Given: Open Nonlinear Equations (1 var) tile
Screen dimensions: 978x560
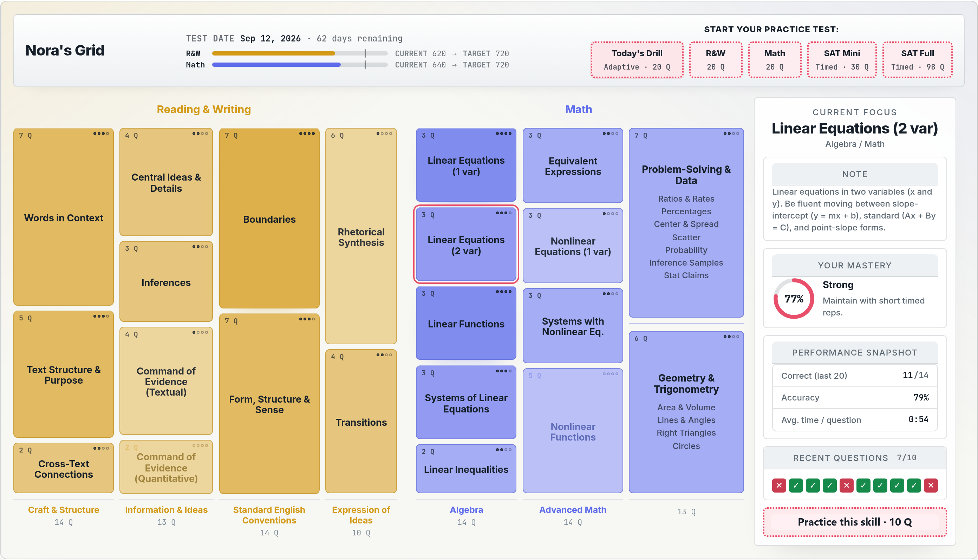Looking at the screenshot, I should point(573,246).
